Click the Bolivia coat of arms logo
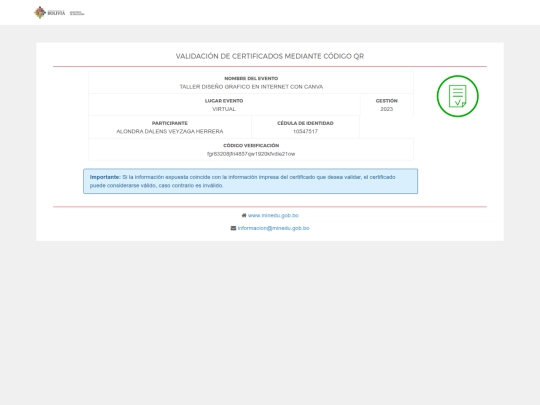This screenshot has height=405, width=540. 40,13
